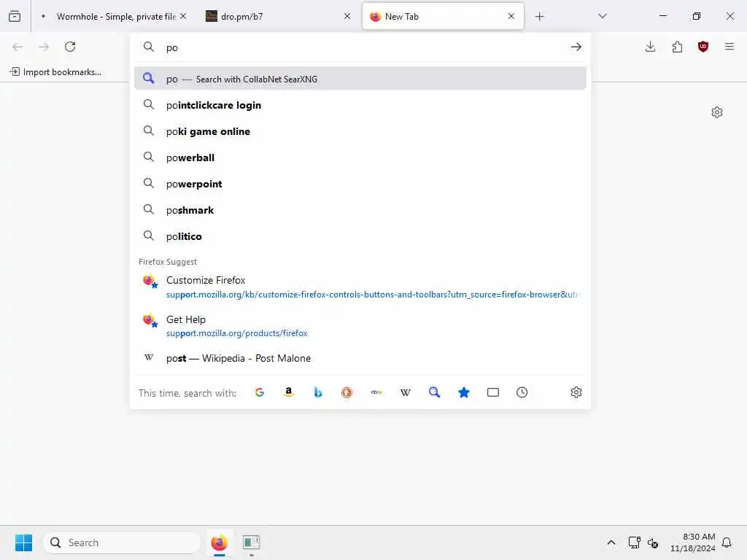This screenshot has width=747, height=560.
Task: Open the Firefox application menu
Action: (x=729, y=47)
